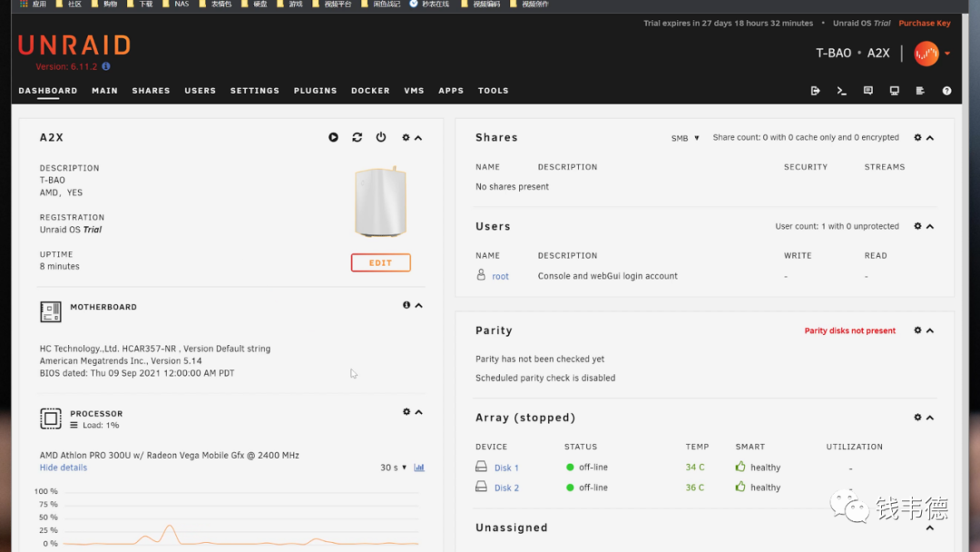Click the power off icon in A2X panel
This screenshot has width=980, height=552.
point(380,137)
